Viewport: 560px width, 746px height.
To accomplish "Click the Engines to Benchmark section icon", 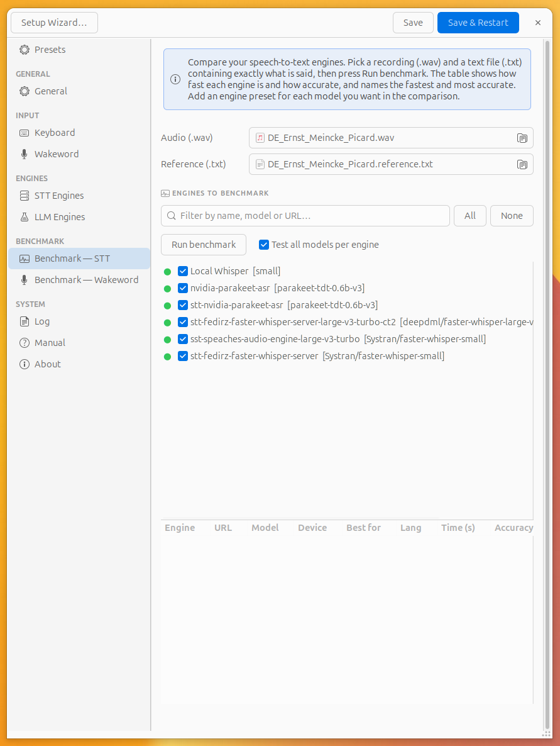I will [x=165, y=193].
